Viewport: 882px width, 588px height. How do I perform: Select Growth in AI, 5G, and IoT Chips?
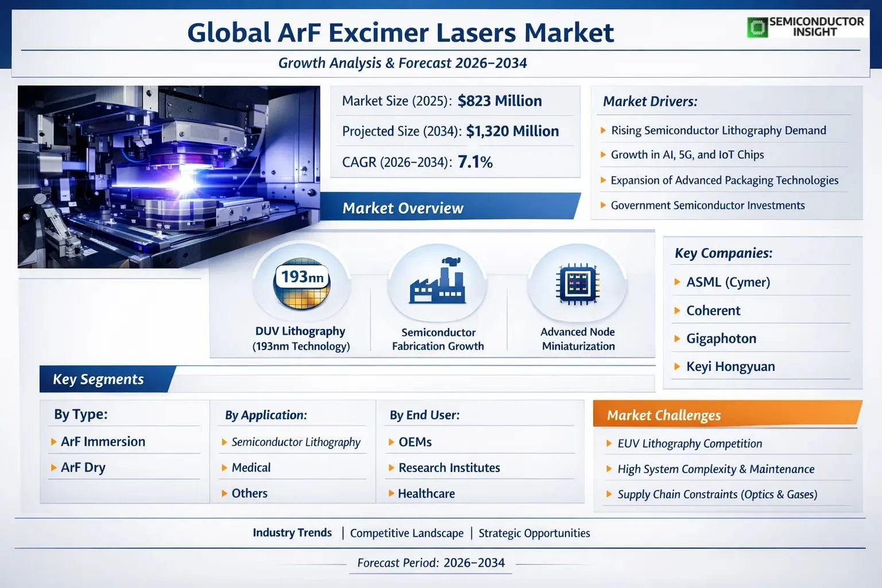coord(687,154)
